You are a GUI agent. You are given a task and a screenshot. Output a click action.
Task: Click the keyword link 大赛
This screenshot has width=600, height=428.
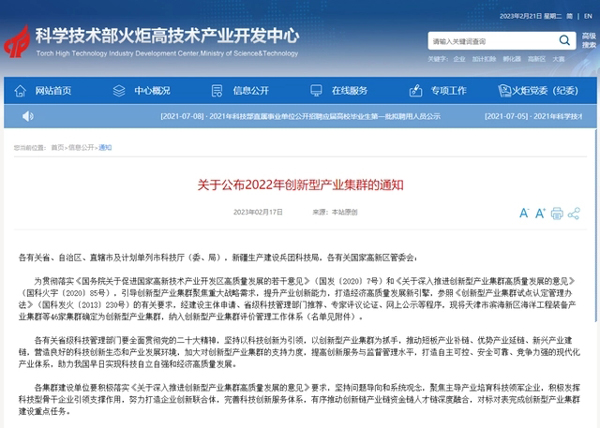(558, 59)
